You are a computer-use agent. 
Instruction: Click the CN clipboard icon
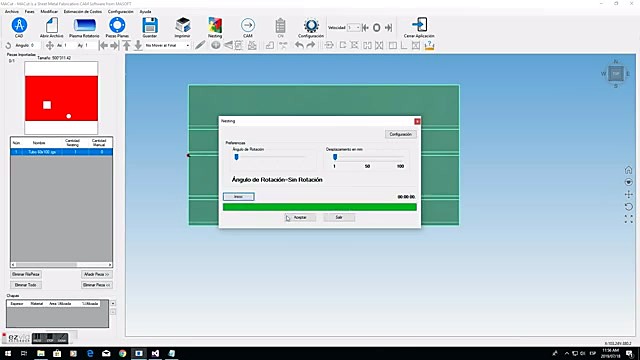(x=280, y=26)
